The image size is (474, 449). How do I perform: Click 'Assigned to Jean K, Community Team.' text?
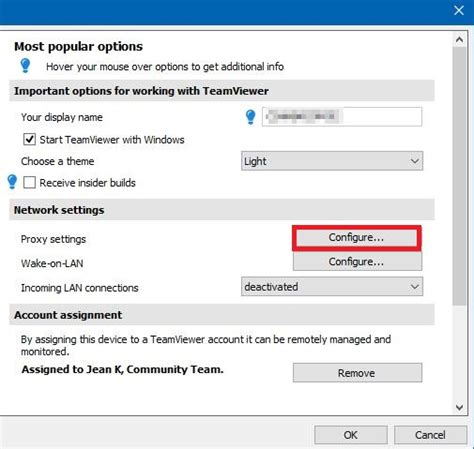122,369
